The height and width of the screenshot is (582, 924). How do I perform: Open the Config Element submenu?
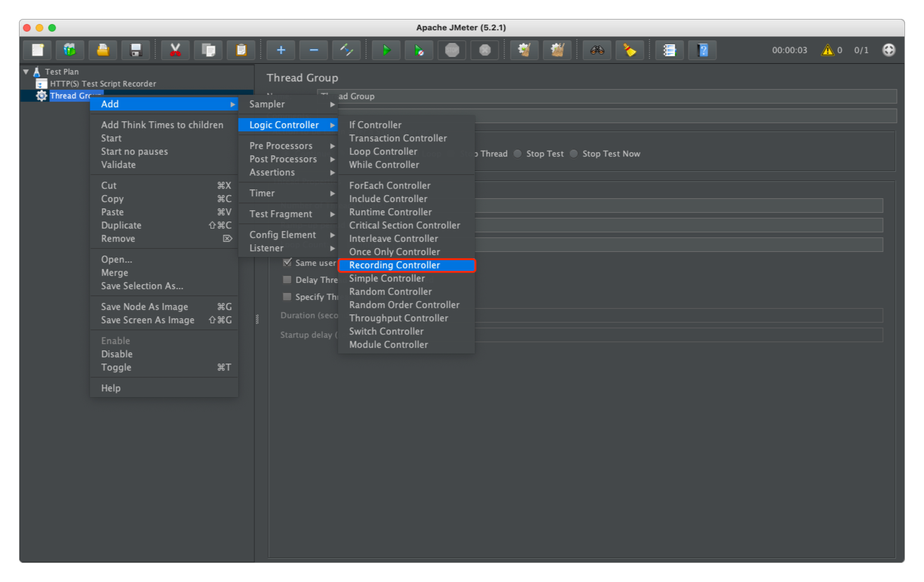point(288,235)
